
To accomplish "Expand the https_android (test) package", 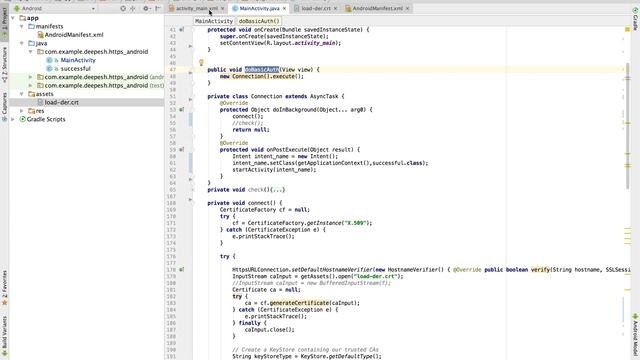I will (31, 85).
